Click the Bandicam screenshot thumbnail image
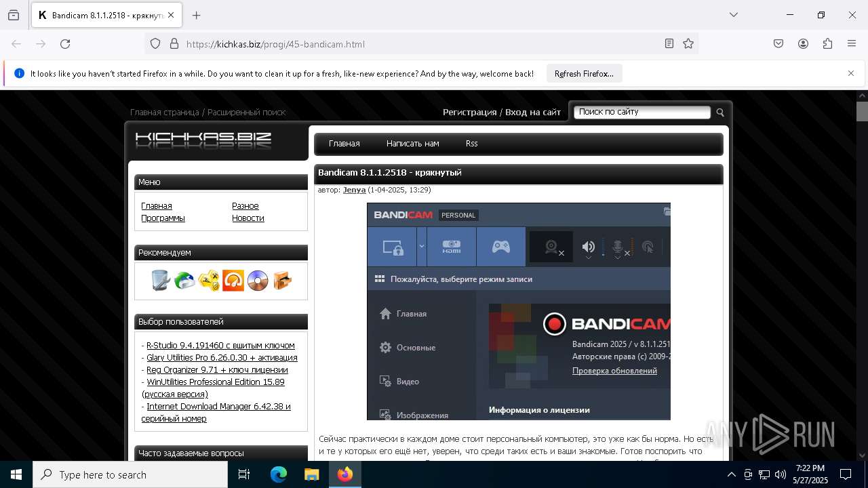868x488 pixels. (519, 311)
